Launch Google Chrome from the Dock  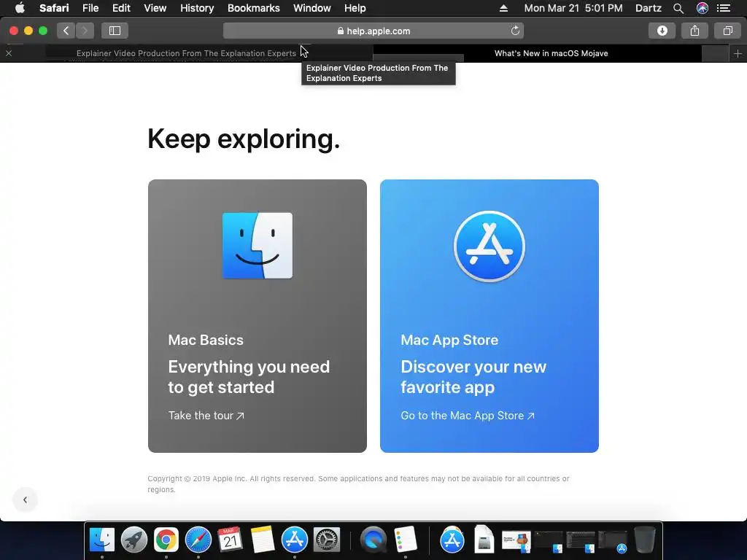click(166, 540)
